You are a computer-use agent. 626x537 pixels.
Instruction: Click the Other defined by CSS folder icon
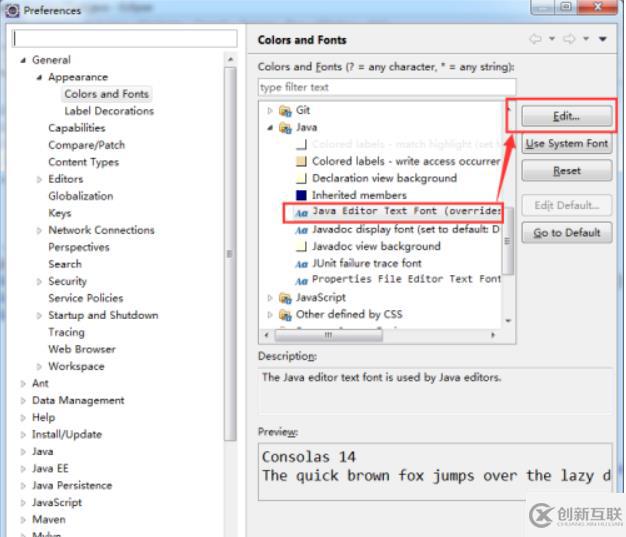pyautogui.click(x=285, y=315)
